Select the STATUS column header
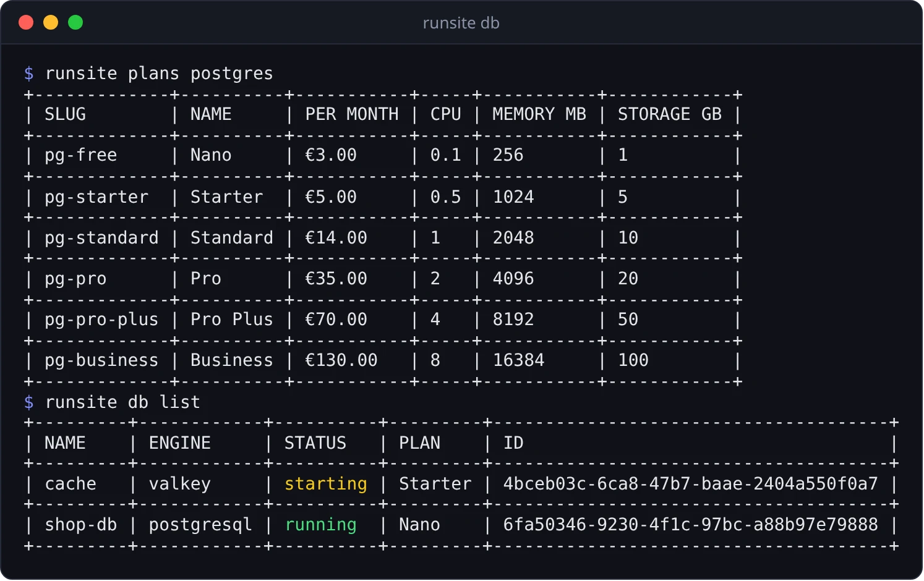The image size is (924, 581). [x=315, y=443]
